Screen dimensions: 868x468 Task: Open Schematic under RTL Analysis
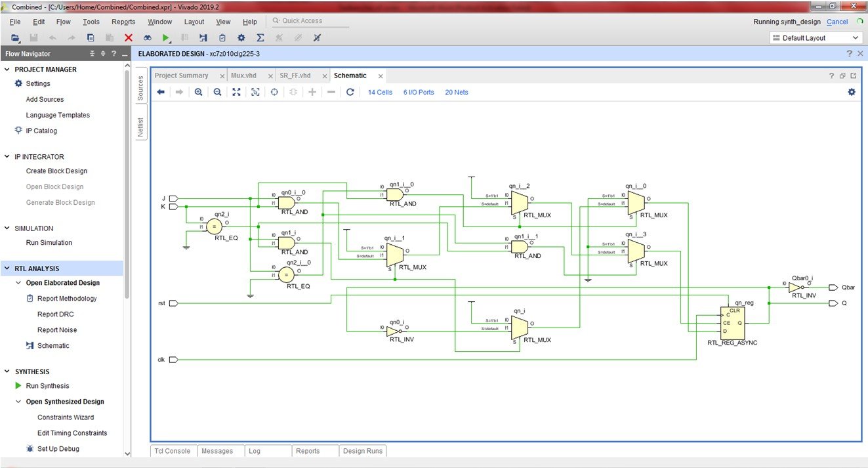[53, 346]
